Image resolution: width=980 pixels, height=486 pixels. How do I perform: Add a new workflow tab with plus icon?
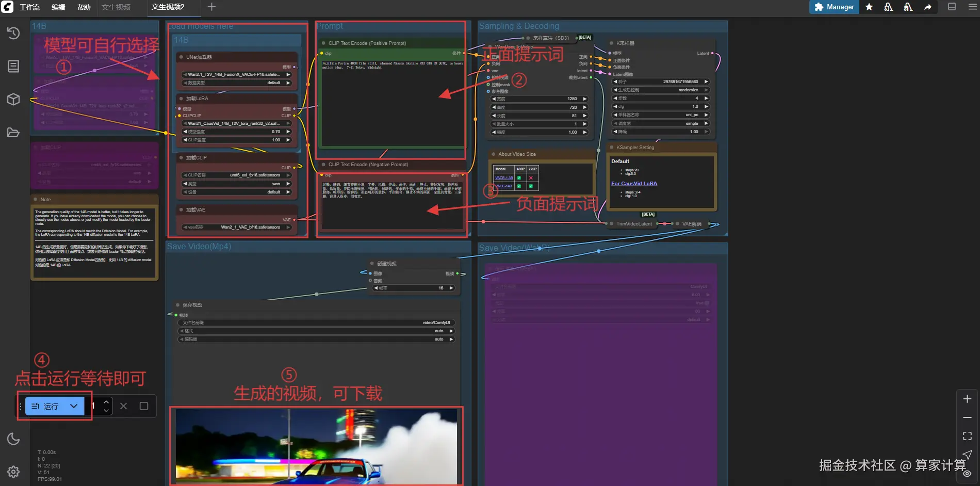211,7
